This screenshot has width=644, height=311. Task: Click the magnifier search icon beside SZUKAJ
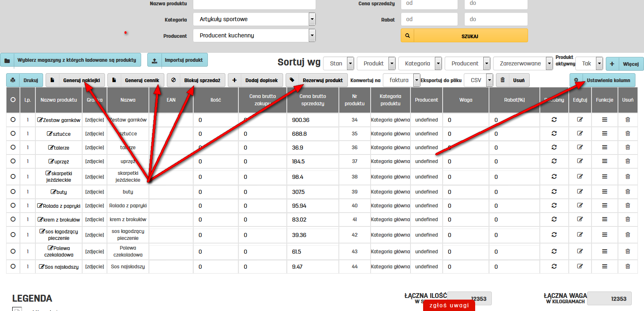407,36
